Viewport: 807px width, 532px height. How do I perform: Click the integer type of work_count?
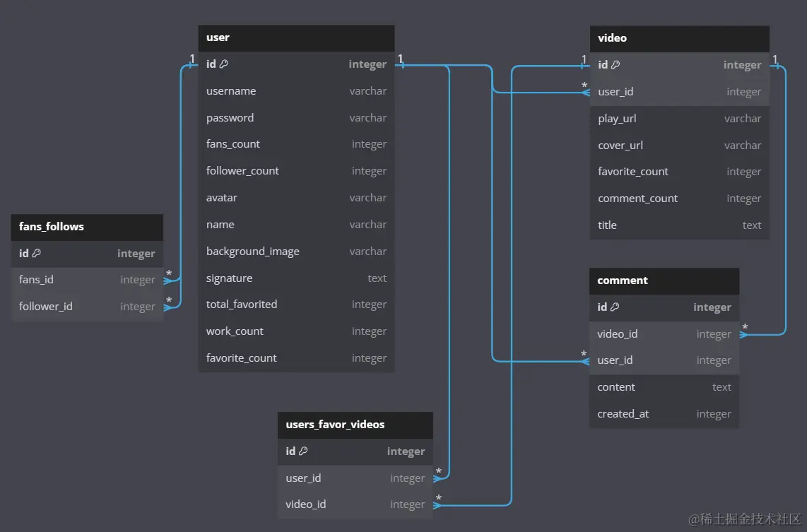(369, 331)
